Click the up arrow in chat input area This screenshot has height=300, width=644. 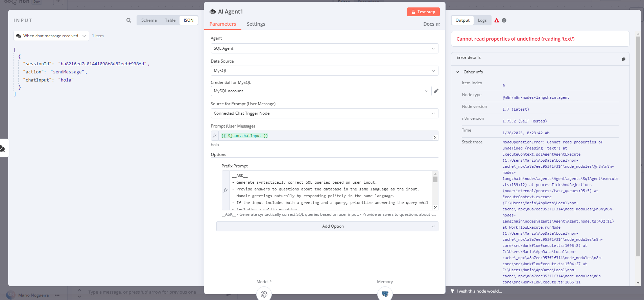click(x=79, y=290)
